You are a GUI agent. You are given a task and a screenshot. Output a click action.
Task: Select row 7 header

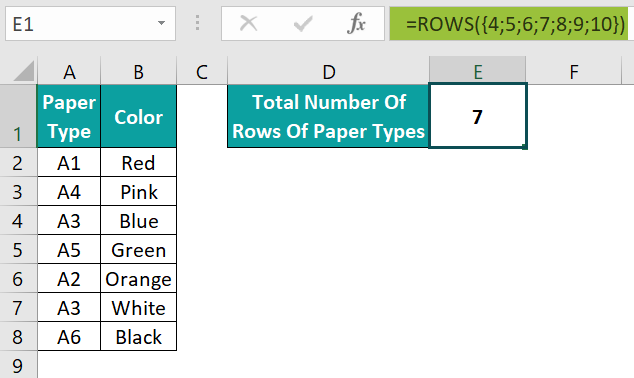click(18, 307)
